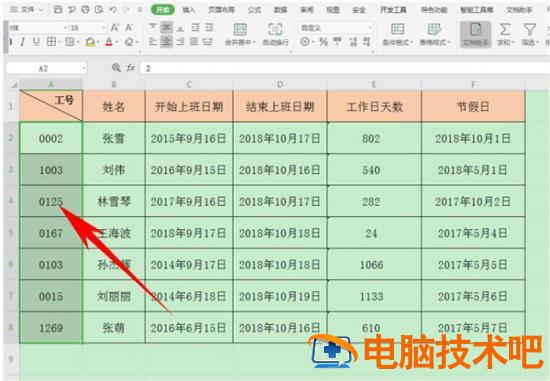Click the Decrease Decimal icon

point(367,42)
